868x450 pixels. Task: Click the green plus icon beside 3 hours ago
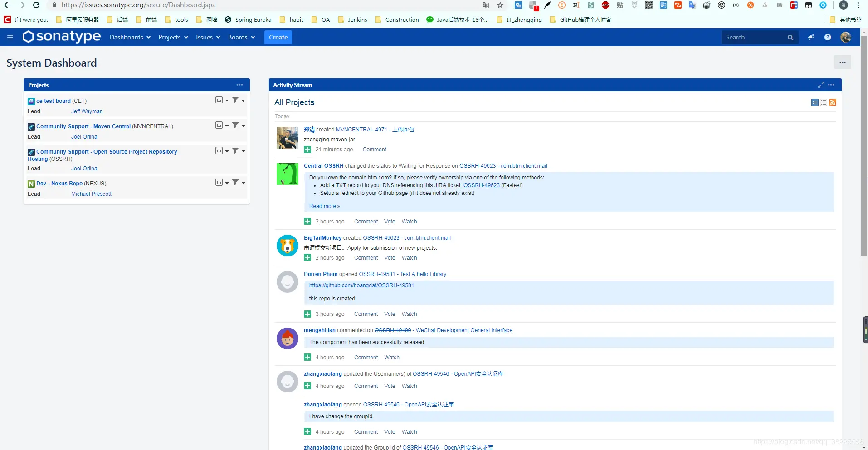coord(307,314)
